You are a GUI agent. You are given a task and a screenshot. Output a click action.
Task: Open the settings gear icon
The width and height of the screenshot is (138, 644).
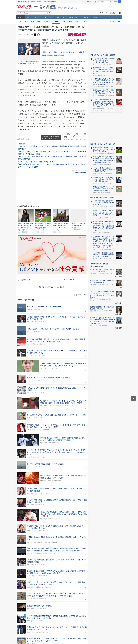pos(120,13)
